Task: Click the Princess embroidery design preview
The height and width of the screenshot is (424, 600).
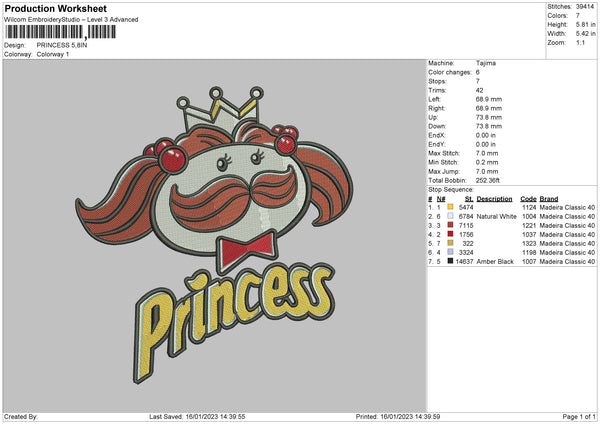Action: tap(214, 235)
